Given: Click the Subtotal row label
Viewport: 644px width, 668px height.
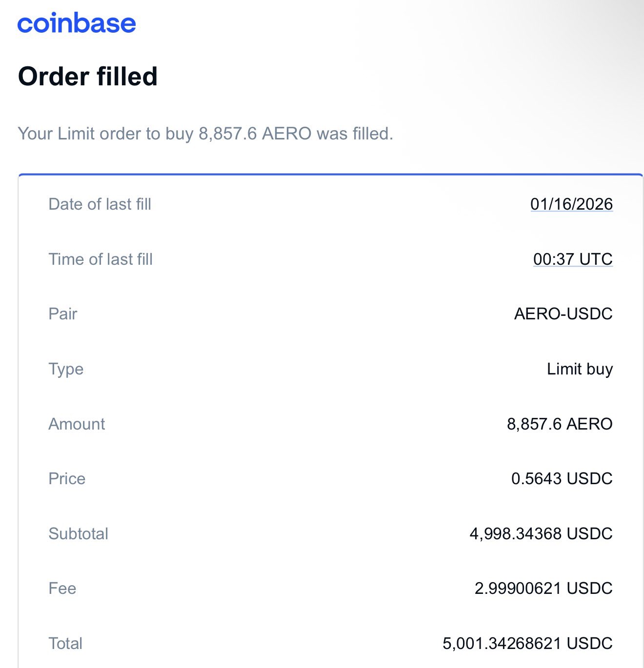Looking at the screenshot, I should click(78, 533).
